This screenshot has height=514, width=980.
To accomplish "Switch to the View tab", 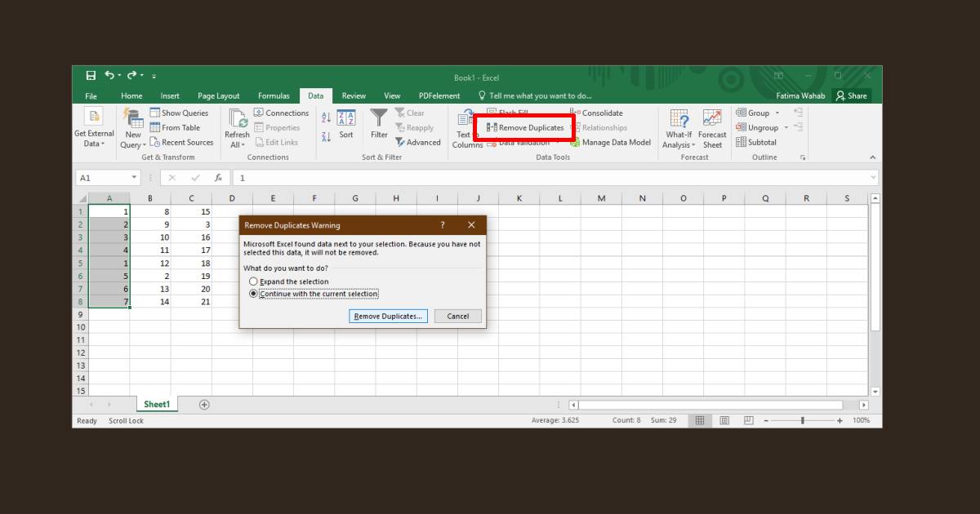I will pos(392,96).
